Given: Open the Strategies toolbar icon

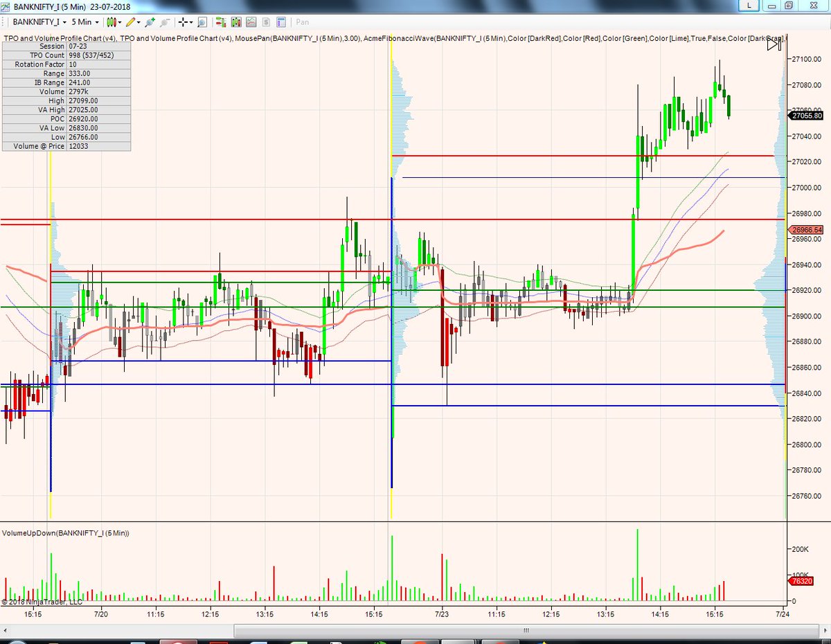Looking at the screenshot, I should point(251,22).
